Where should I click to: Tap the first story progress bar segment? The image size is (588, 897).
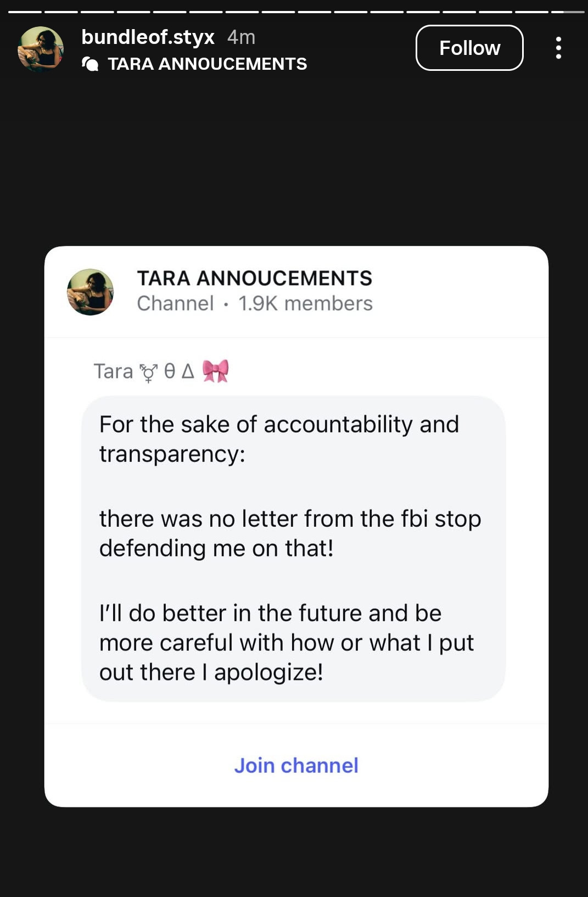(25, 12)
